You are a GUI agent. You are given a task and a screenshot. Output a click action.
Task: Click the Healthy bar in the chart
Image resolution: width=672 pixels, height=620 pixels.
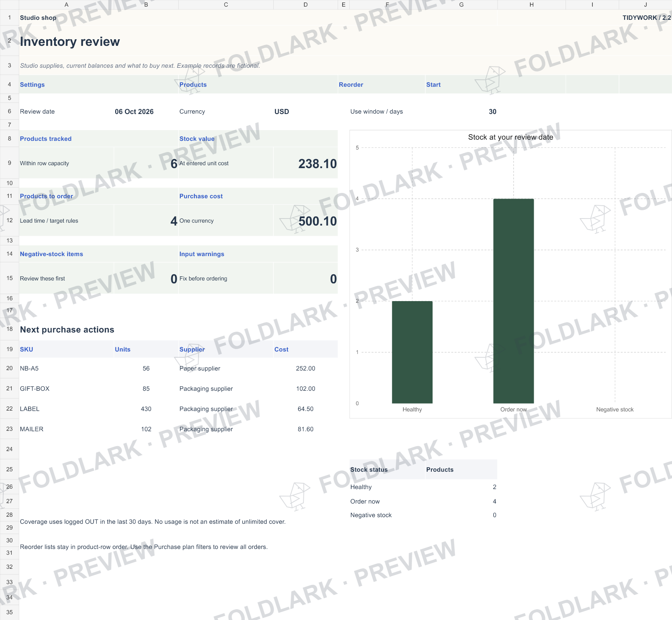[x=412, y=352]
